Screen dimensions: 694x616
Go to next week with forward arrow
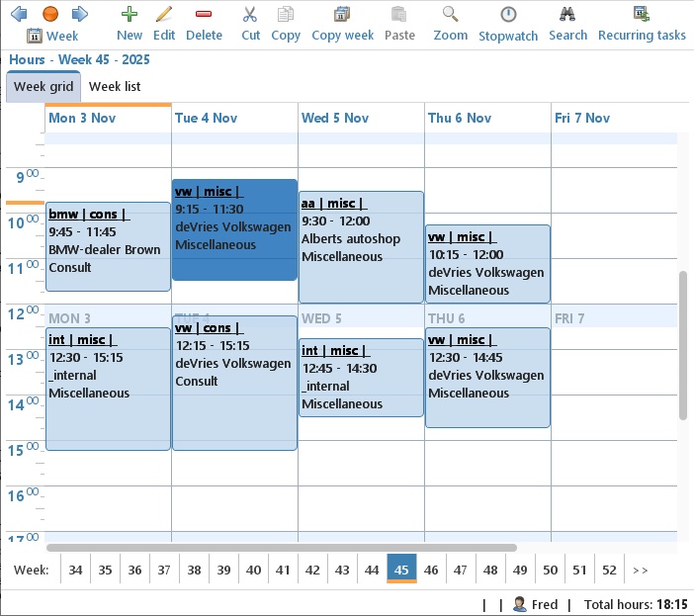(x=80, y=14)
